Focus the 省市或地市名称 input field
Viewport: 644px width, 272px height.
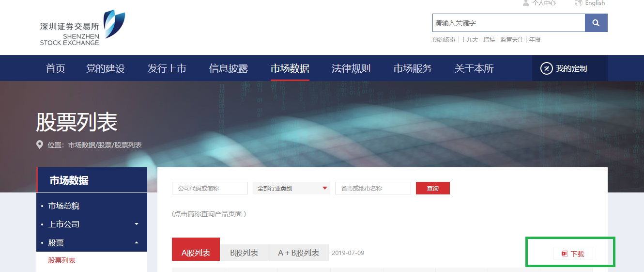373,188
